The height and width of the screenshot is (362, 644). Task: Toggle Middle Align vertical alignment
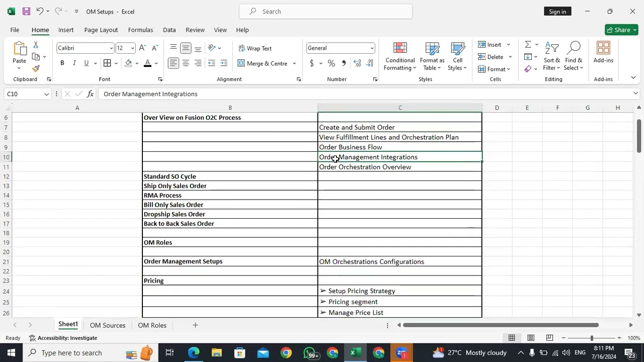[x=186, y=48]
